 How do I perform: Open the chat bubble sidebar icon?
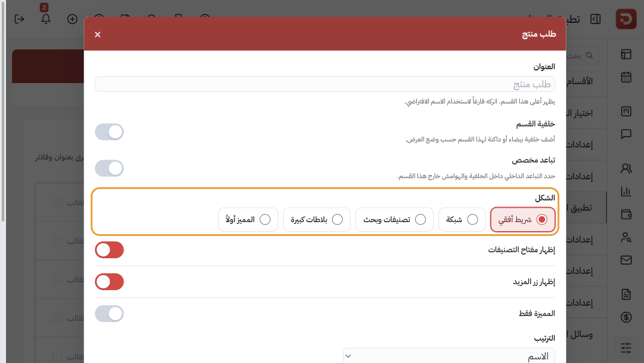pos(626,134)
